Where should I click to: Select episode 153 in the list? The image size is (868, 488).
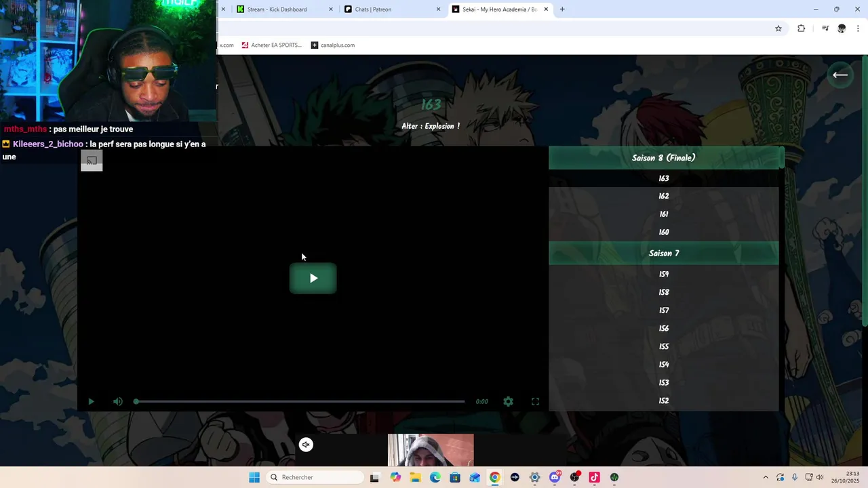pyautogui.click(x=663, y=383)
